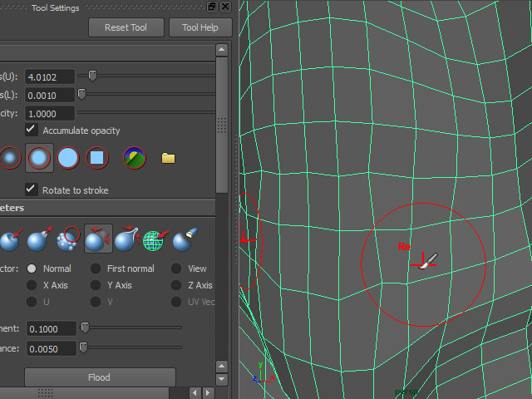Pick the solid square brush profile
The height and width of the screenshot is (399, 532).
click(97, 157)
